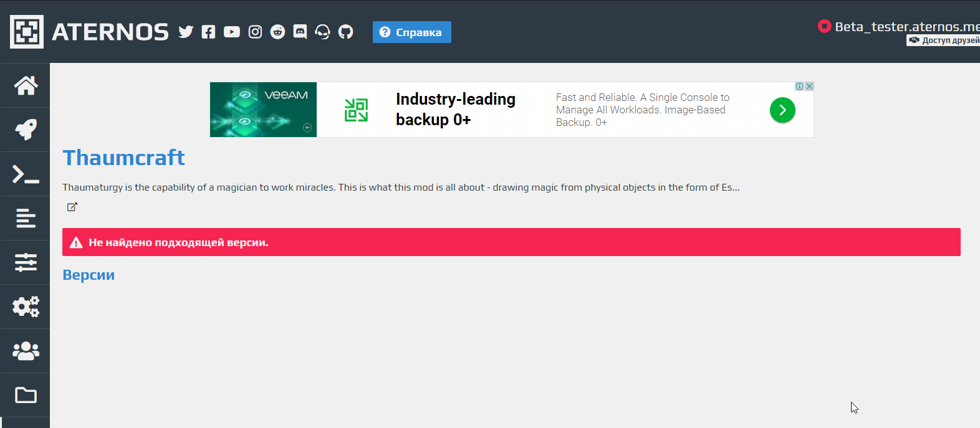Viewport: 980px width, 428px height.
Task: Click the ad info icon
Action: pyautogui.click(x=799, y=87)
